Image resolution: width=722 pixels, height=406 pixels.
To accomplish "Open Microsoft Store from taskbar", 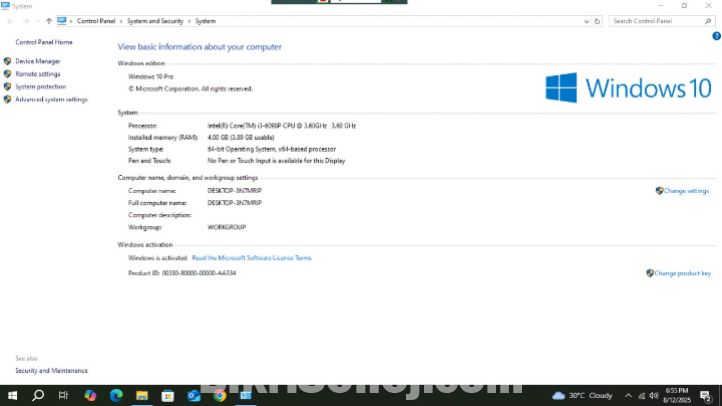I will click(168, 395).
